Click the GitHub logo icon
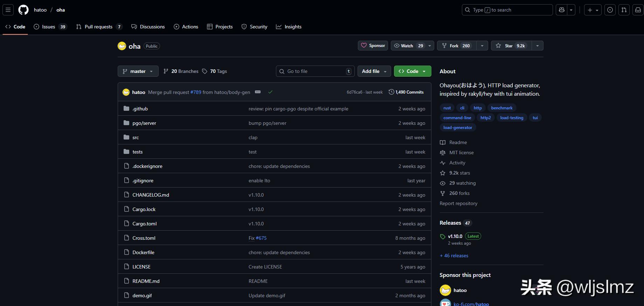This screenshot has height=306, width=644. pos(23,10)
